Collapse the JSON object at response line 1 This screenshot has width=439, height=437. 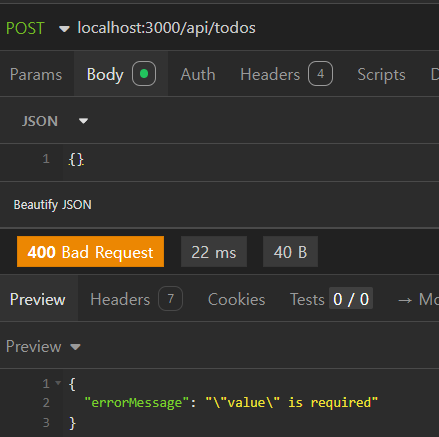point(58,383)
